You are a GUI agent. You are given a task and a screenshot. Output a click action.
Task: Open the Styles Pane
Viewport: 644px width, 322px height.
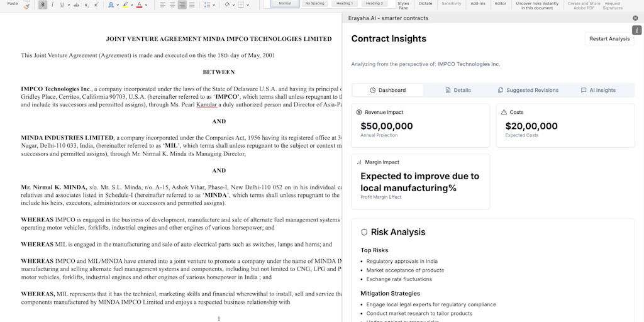click(403, 5)
